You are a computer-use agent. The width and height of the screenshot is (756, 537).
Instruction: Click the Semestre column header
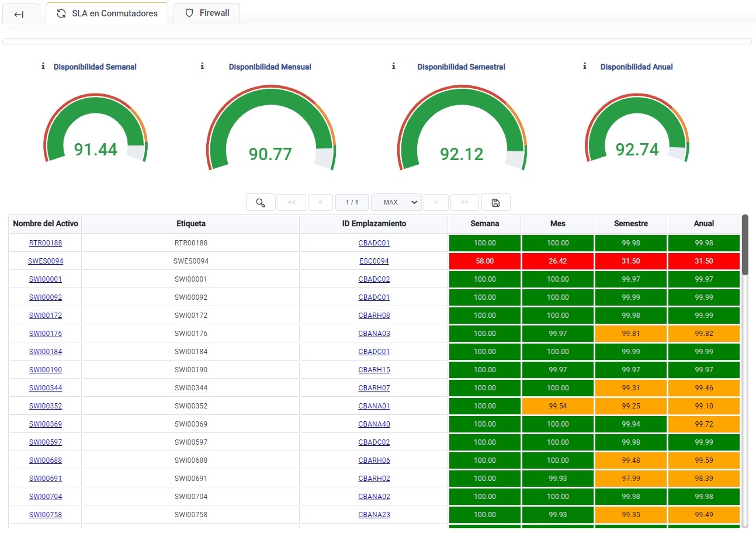pos(630,224)
